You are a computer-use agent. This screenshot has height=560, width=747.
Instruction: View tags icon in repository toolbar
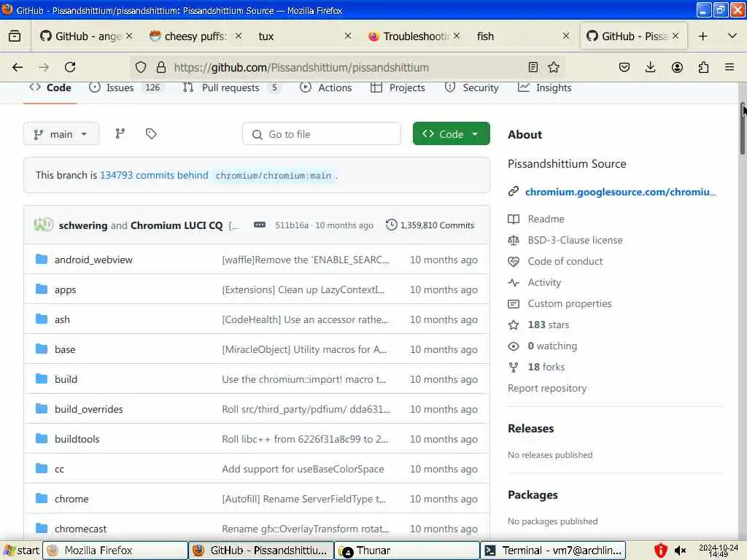click(x=151, y=134)
